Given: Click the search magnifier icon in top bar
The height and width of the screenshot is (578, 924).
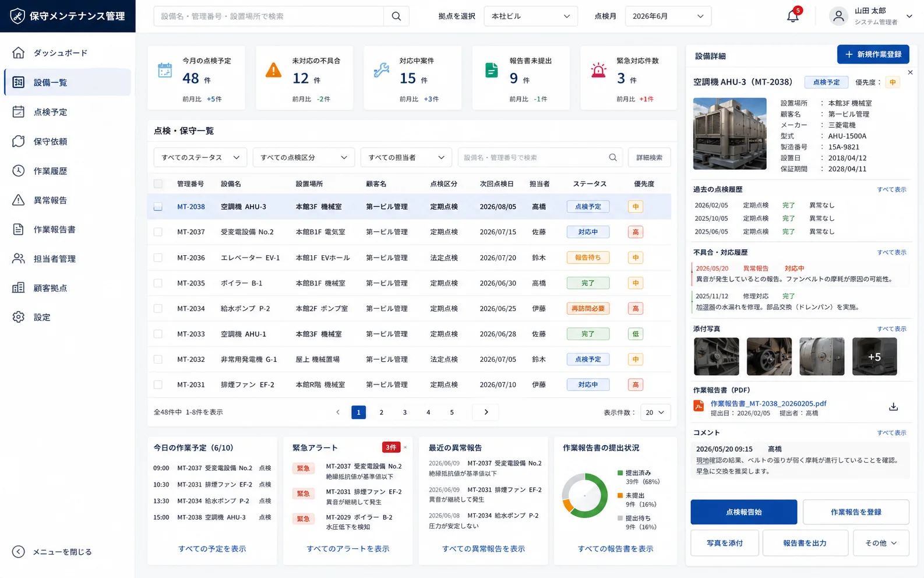Looking at the screenshot, I should [x=396, y=16].
